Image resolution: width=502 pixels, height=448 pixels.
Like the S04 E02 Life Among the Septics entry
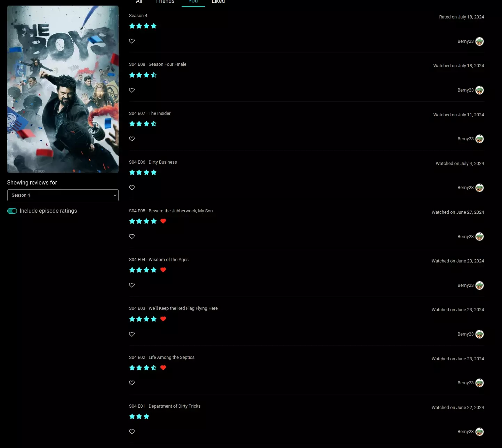(132, 383)
